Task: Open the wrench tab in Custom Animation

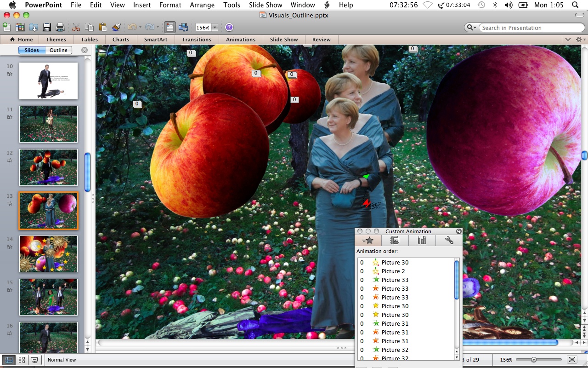Action: pyautogui.click(x=449, y=241)
